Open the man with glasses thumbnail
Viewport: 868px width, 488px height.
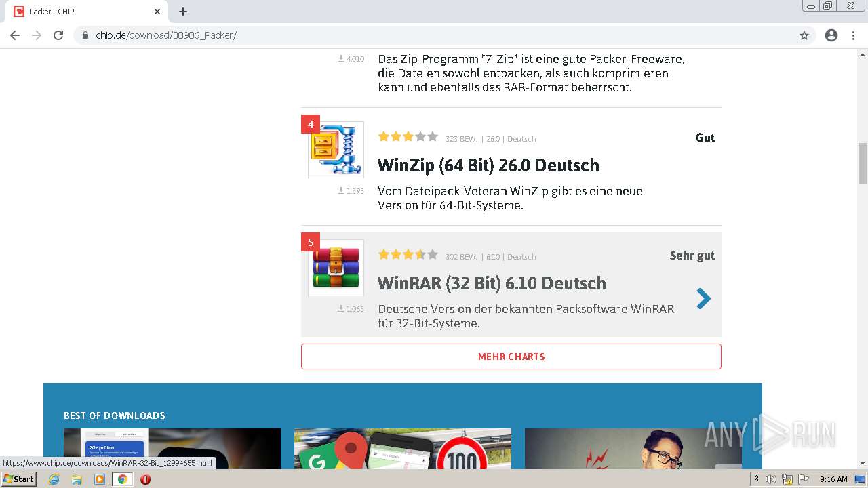[x=633, y=448]
